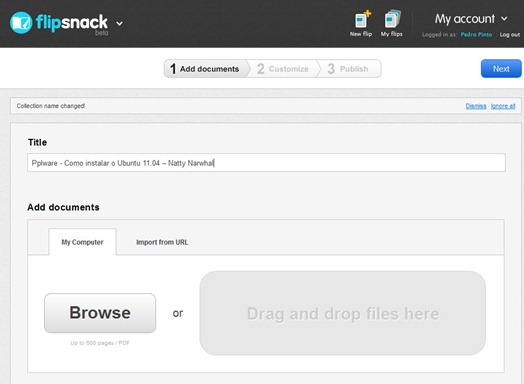The width and height of the screenshot is (524, 384).
Task: Dismiss the collection name notification
Action: tap(476, 106)
